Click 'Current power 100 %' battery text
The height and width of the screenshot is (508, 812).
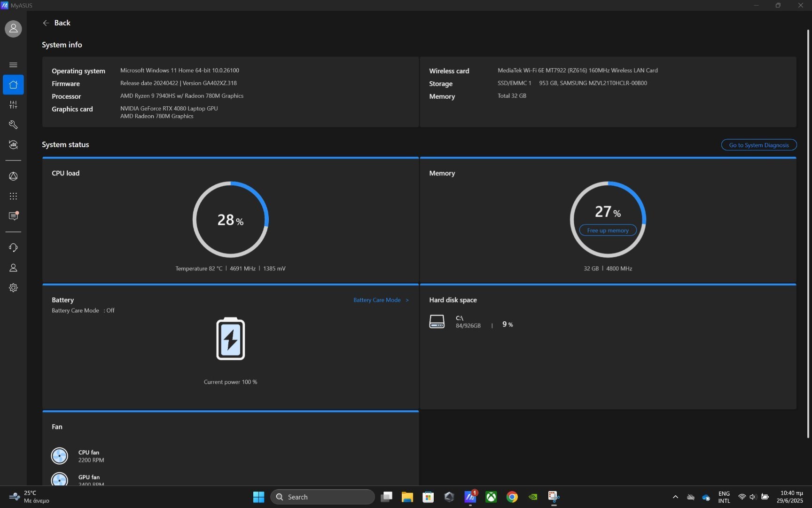click(230, 382)
